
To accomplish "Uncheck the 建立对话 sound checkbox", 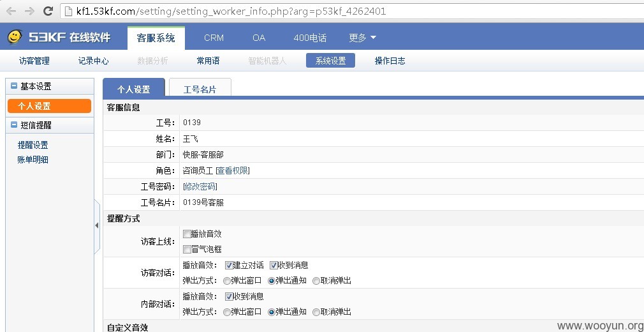I will pos(229,266).
